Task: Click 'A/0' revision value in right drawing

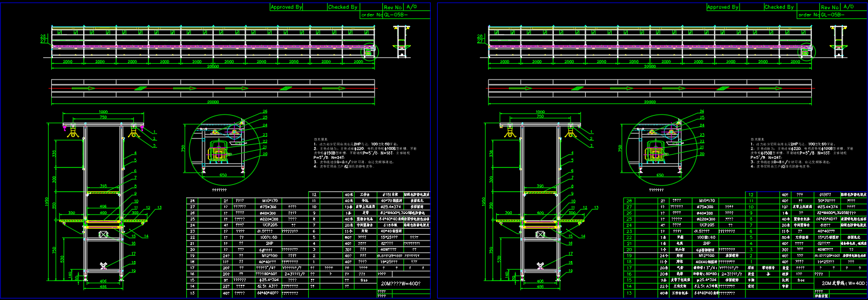Action: [x=848, y=7]
